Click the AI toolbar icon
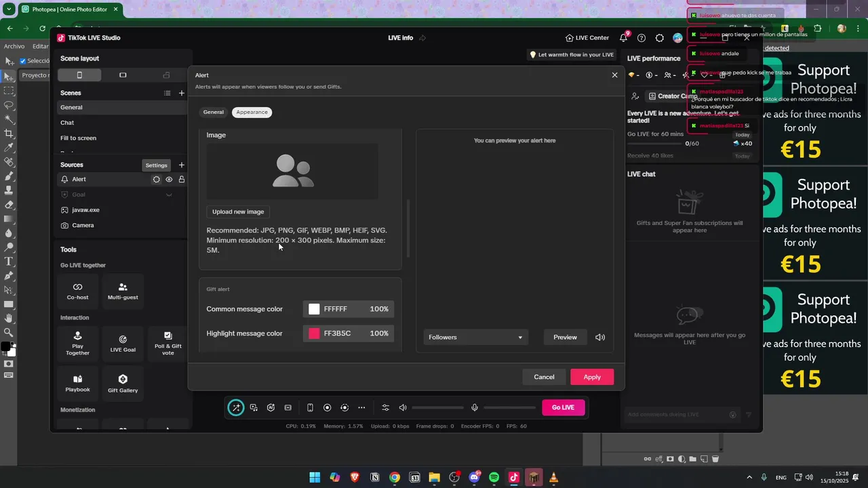 tap(271, 407)
